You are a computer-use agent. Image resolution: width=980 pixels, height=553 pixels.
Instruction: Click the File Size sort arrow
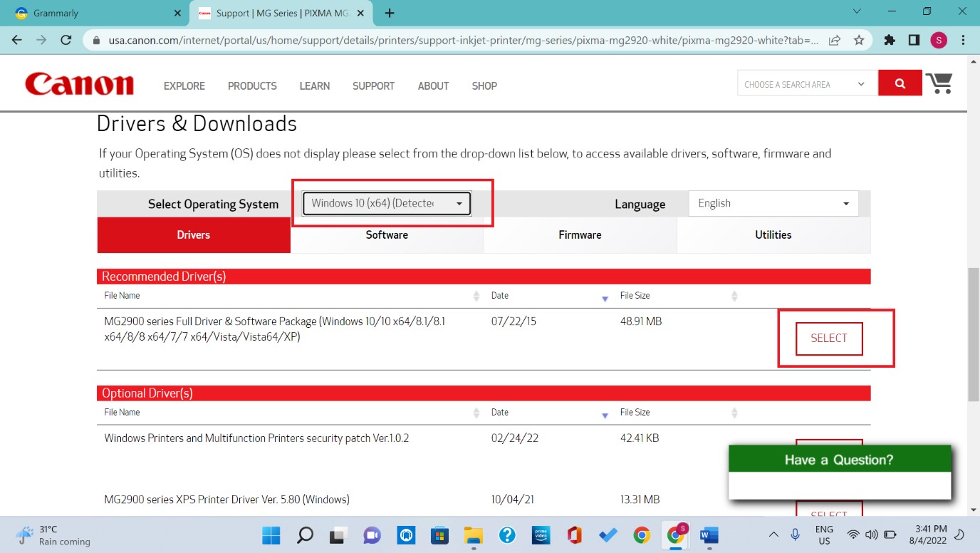click(734, 295)
